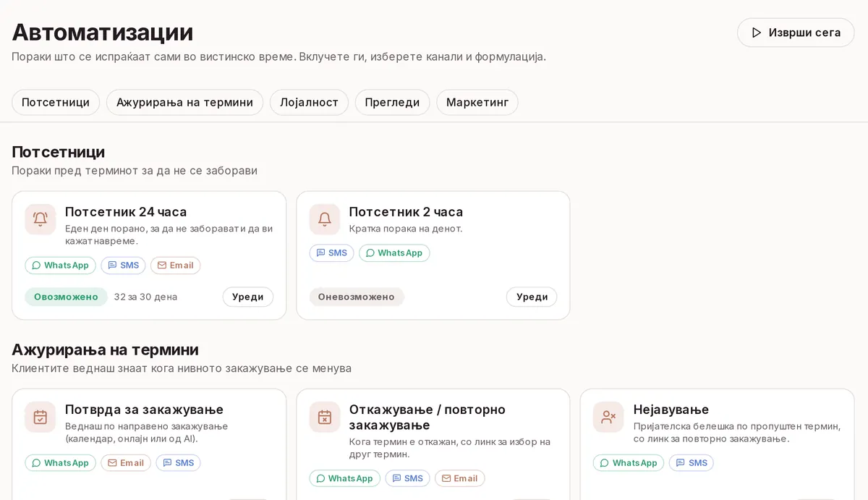Screen dimensions: 868x500
Task: Click the '32 за 30 дена' statistic
Action: pyautogui.click(x=145, y=297)
